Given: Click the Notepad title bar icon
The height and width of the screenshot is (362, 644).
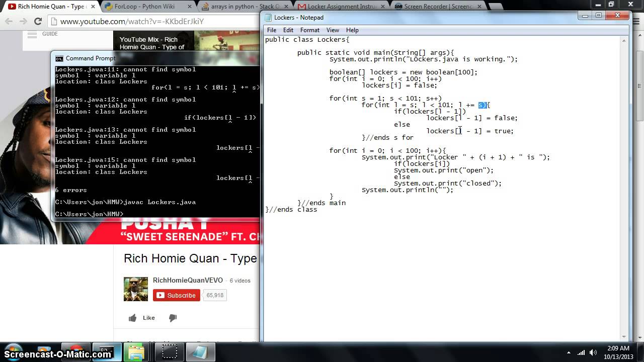Looking at the screenshot, I should [268, 18].
